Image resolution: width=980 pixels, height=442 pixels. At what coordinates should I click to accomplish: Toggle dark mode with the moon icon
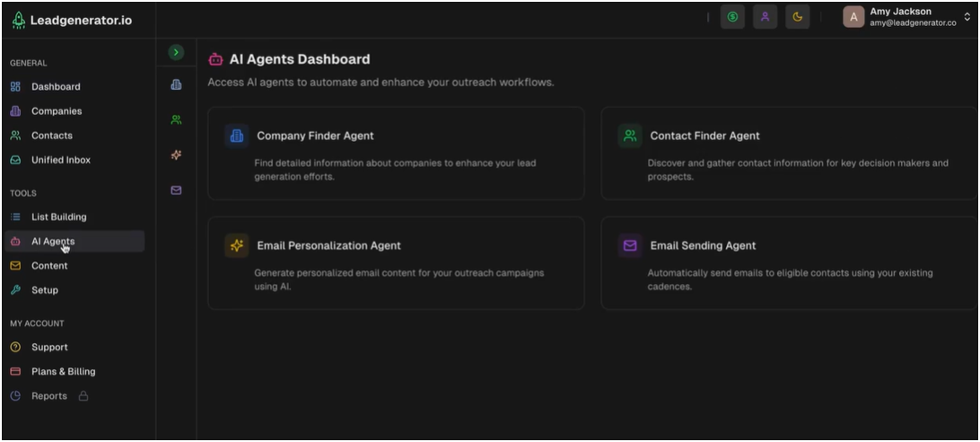[798, 17]
